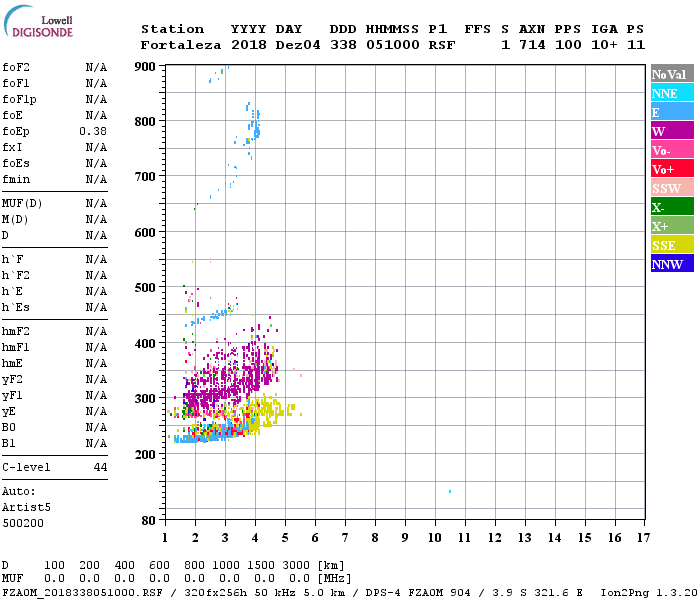Click the B1 parameter label

point(9,443)
